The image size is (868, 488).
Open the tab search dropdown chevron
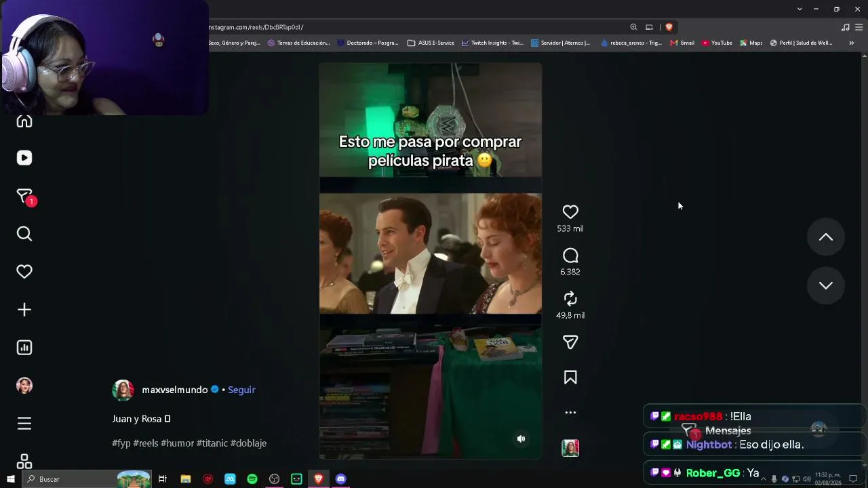[800, 9]
